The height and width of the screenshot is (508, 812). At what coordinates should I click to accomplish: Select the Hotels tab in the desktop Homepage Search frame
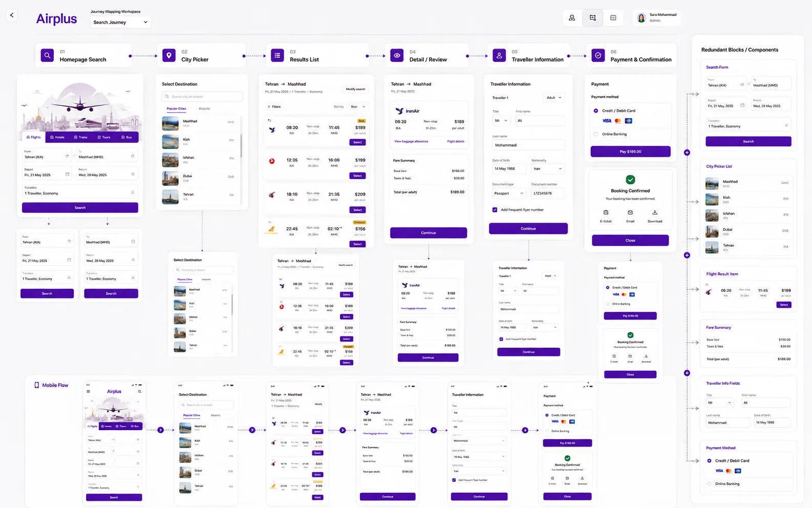coord(57,137)
